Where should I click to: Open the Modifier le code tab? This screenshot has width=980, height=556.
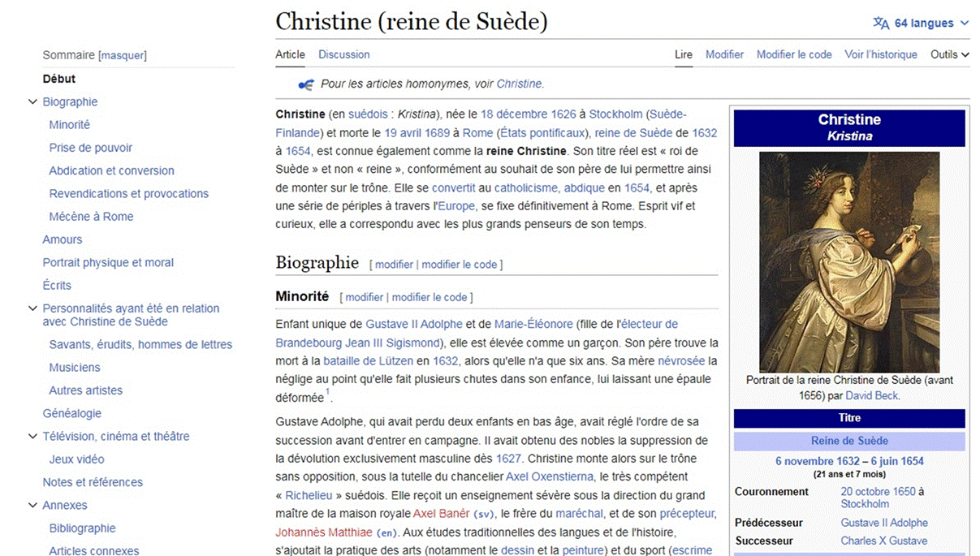tap(794, 54)
